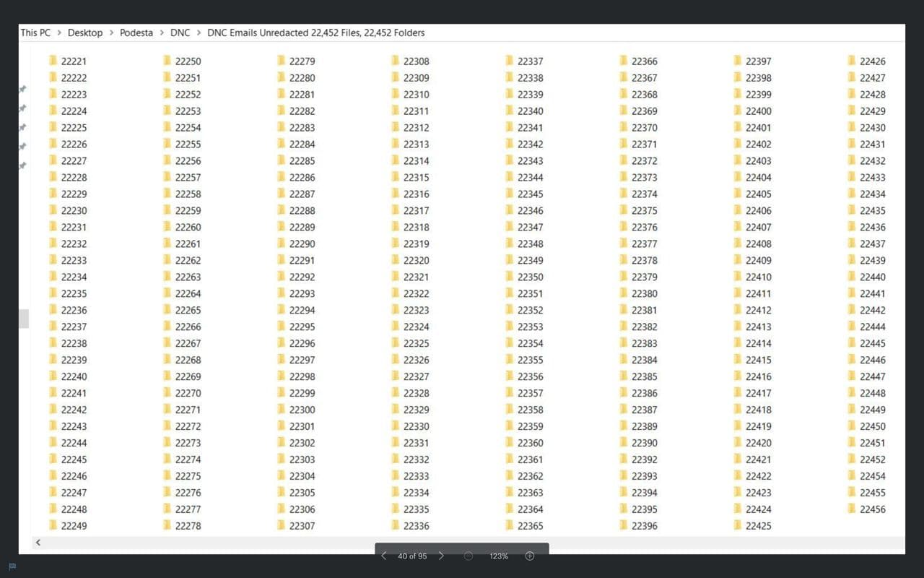Navigate to Podesta in breadcrumb path
The image size is (924, 578).
pyautogui.click(x=136, y=33)
